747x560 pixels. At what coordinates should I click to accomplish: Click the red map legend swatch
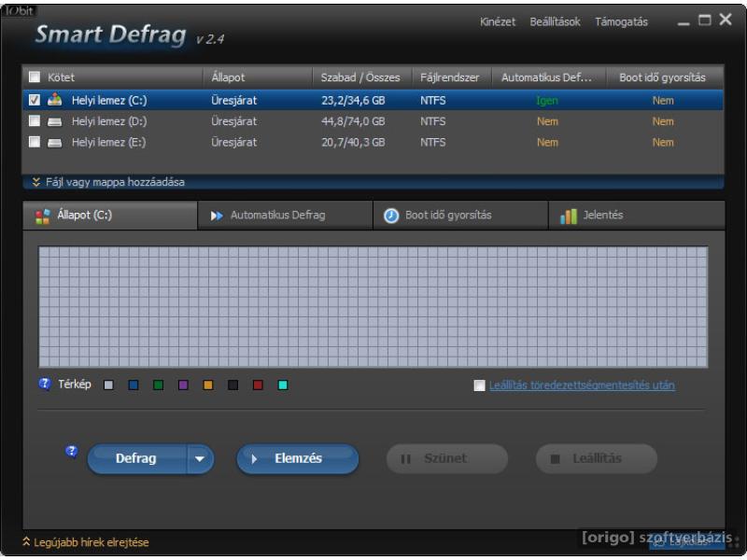pyautogui.click(x=258, y=385)
